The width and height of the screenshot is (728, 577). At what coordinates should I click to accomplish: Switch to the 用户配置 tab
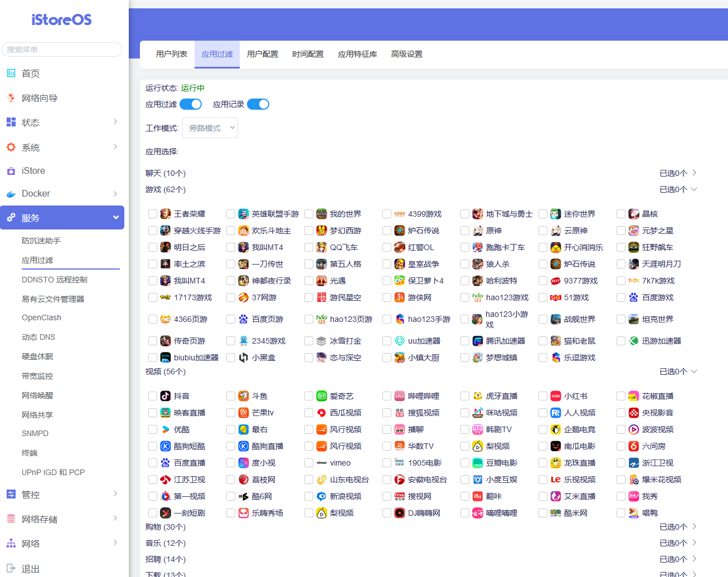pos(263,54)
